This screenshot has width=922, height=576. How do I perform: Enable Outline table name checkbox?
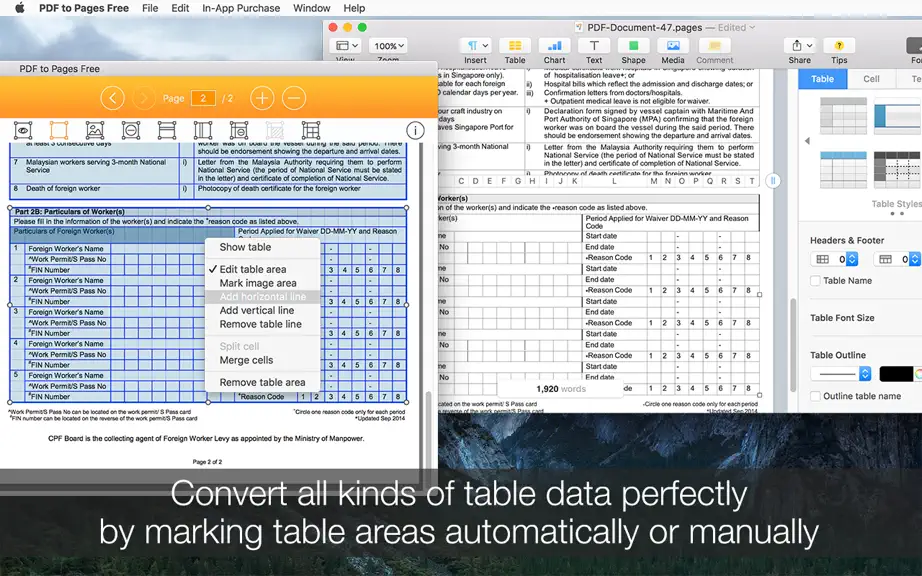tap(815, 396)
